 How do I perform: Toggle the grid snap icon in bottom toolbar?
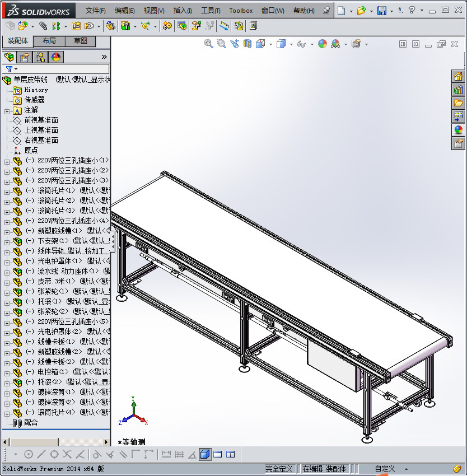pos(179,455)
